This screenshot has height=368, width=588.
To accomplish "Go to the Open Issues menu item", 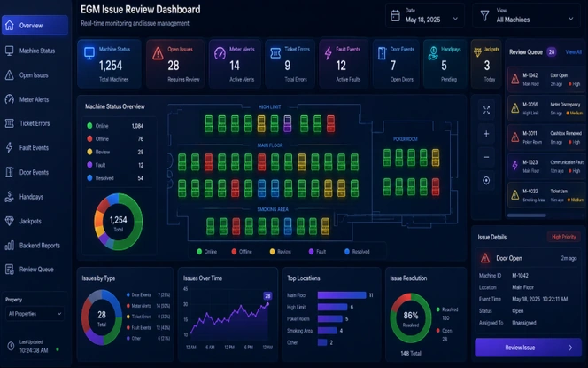I will coord(35,75).
